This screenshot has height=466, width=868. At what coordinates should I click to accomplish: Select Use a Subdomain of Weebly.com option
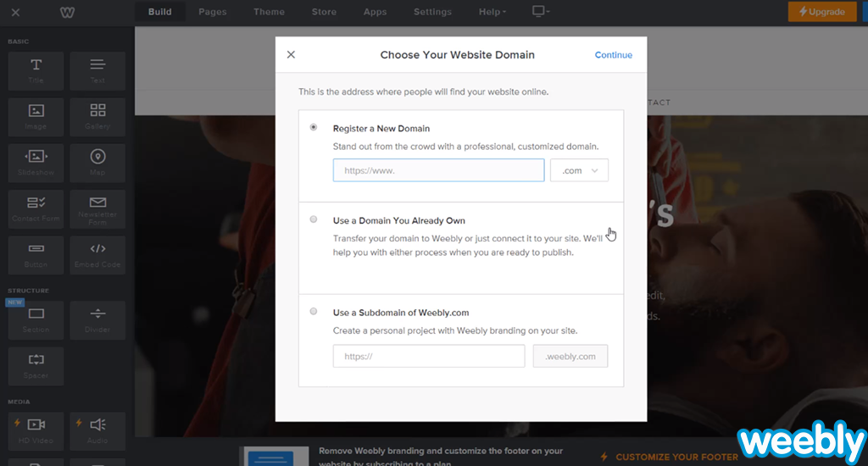point(314,312)
